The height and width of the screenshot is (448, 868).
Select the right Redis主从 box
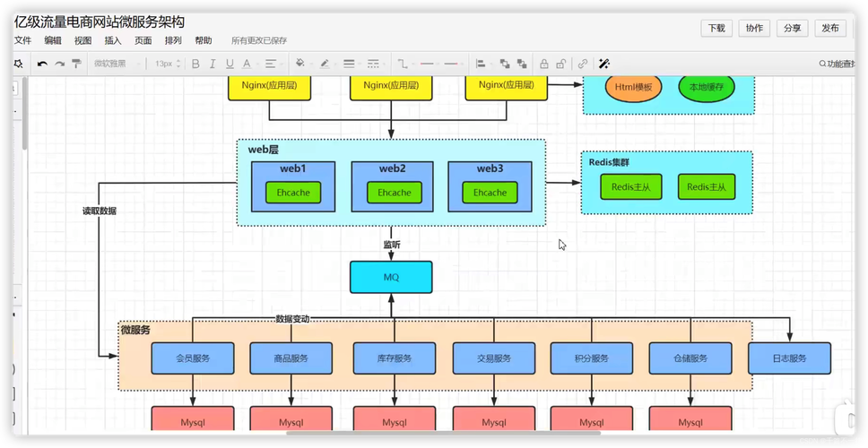[706, 187]
